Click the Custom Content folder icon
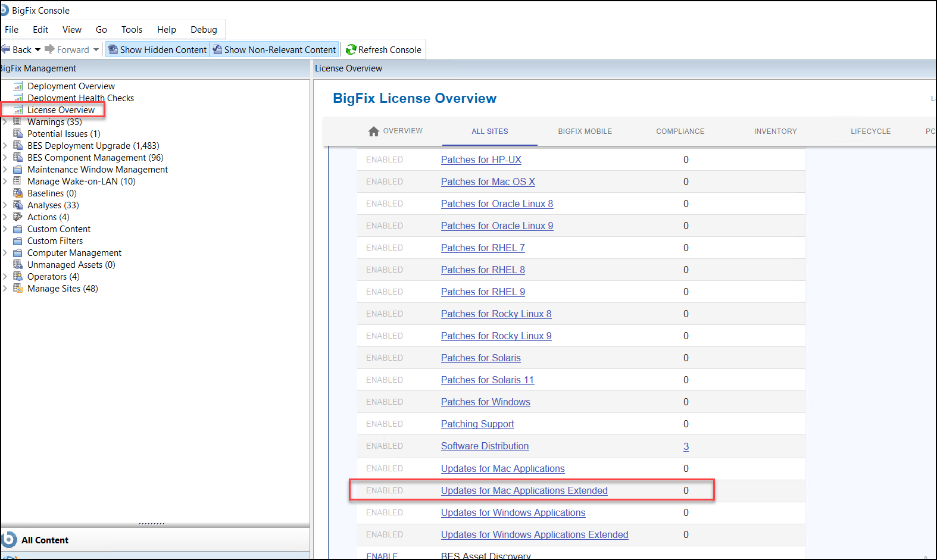 pos(18,229)
